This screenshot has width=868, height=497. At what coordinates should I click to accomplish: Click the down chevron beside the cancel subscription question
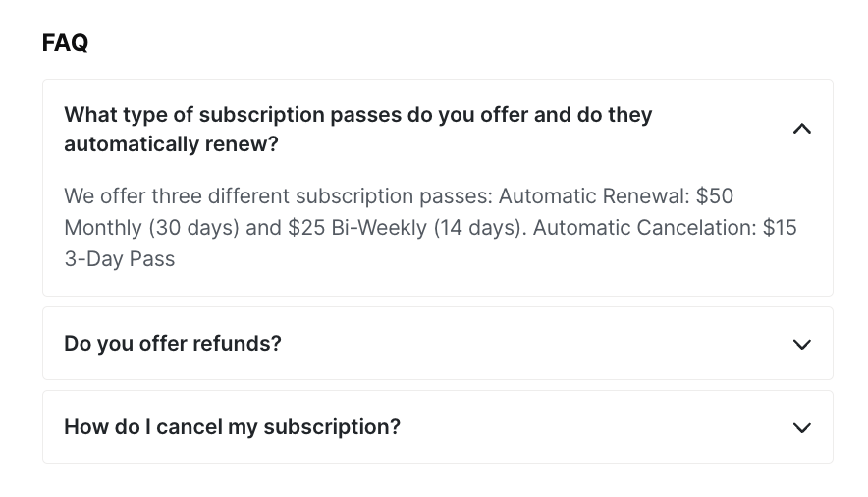click(801, 427)
